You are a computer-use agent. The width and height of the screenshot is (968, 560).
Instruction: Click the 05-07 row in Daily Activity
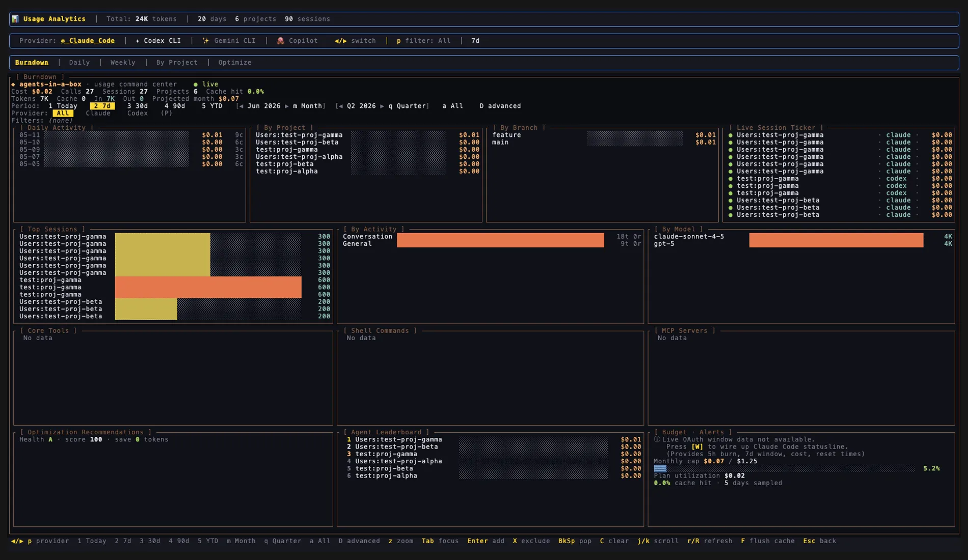pos(131,157)
